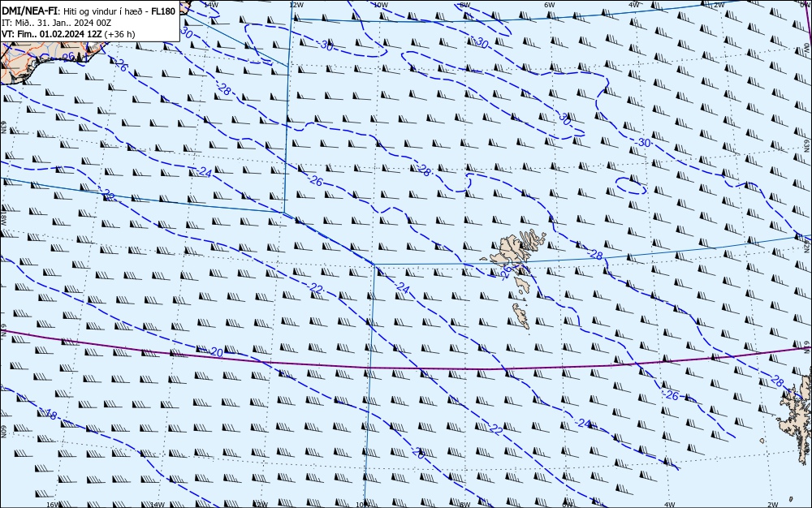Click the 2W longitude label along bottom edge
The width and height of the screenshot is (812, 508).
(x=773, y=505)
